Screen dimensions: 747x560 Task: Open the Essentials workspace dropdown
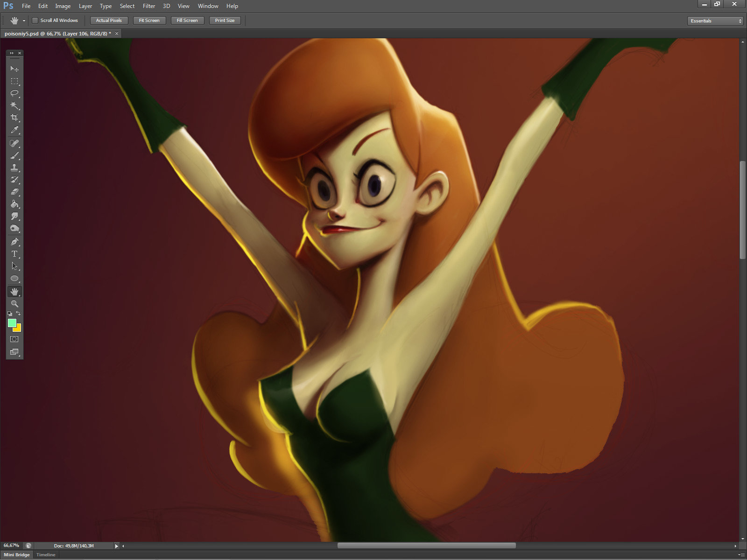click(715, 21)
